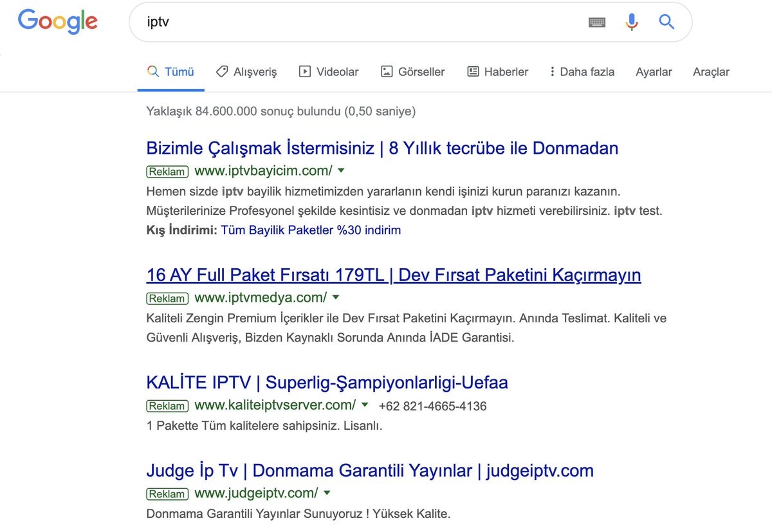
Task: Open Ayarlar settings
Action: point(654,72)
